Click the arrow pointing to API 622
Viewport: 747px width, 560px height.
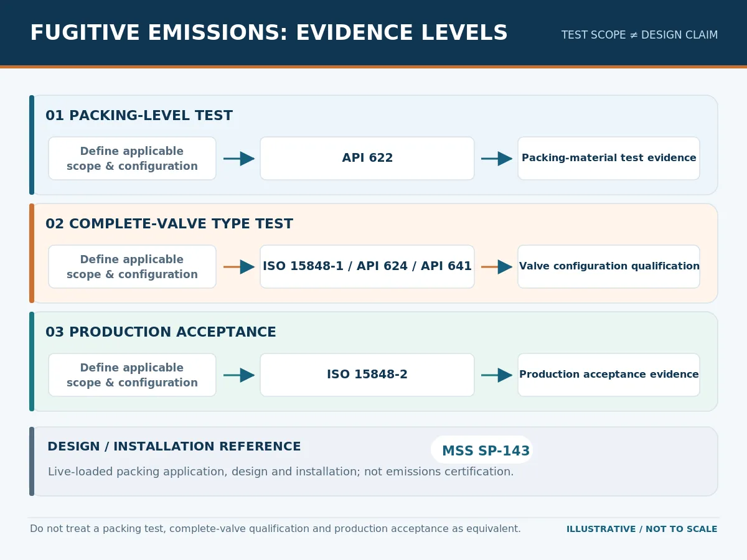pyautogui.click(x=239, y=159)
